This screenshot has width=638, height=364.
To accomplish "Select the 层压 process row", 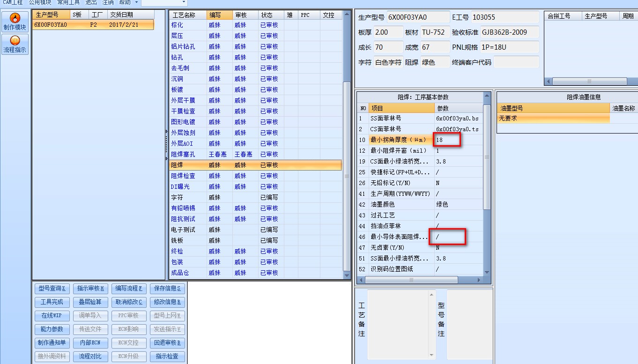I will pos(256,36).
